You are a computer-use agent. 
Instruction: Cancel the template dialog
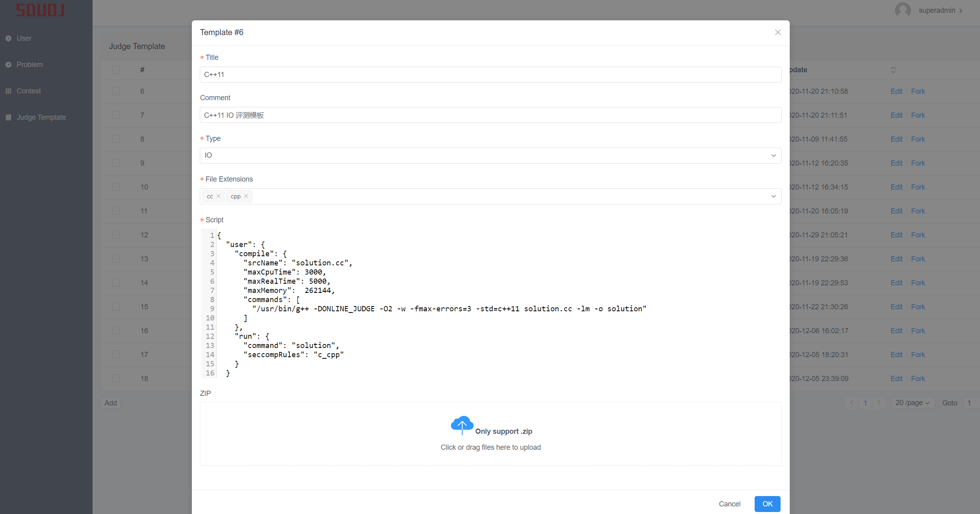(x=729, y=504)
